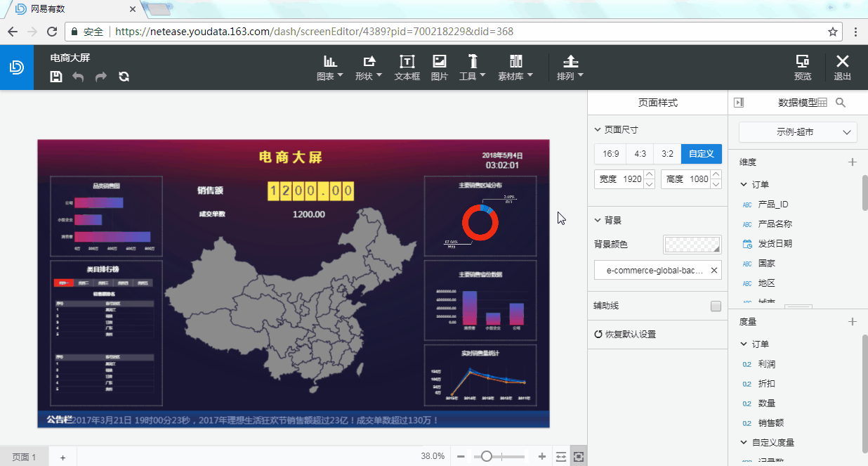Select the 折扣 measure field

767,384
